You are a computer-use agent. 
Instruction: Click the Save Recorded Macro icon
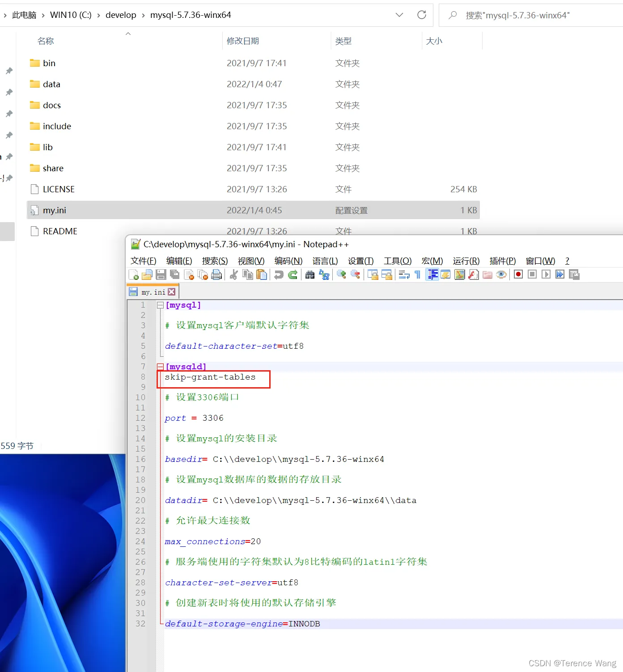tap(574, 275)
